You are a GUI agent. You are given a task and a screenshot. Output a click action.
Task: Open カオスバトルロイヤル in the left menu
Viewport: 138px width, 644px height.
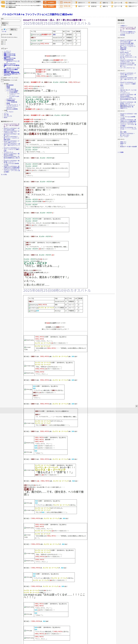[x=10, y=64]
